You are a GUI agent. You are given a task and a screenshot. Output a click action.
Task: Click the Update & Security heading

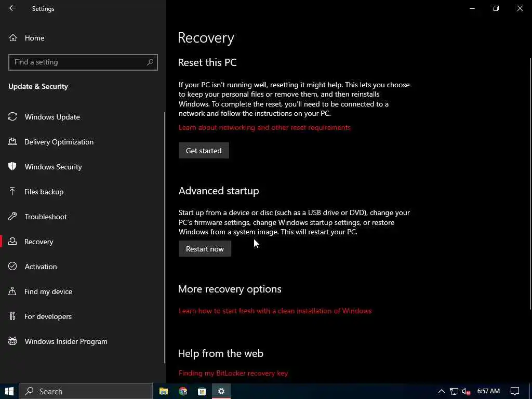38,87
